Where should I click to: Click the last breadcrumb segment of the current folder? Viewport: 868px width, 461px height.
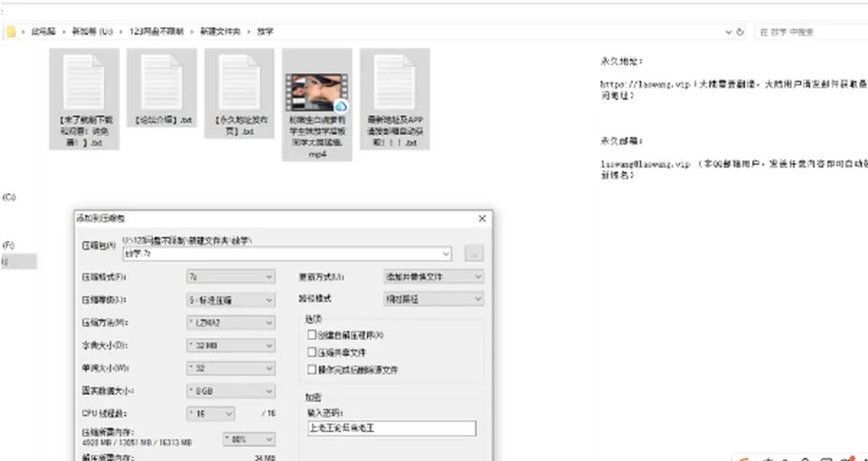(x=265, y=33)
